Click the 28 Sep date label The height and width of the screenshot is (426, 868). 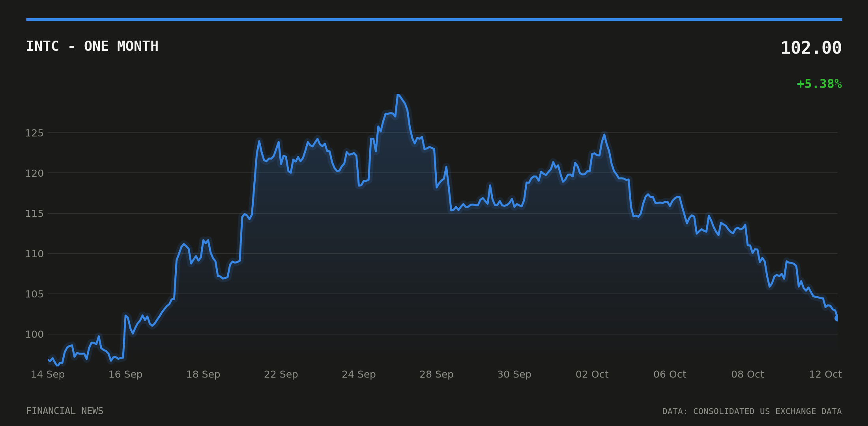point(436,374)
